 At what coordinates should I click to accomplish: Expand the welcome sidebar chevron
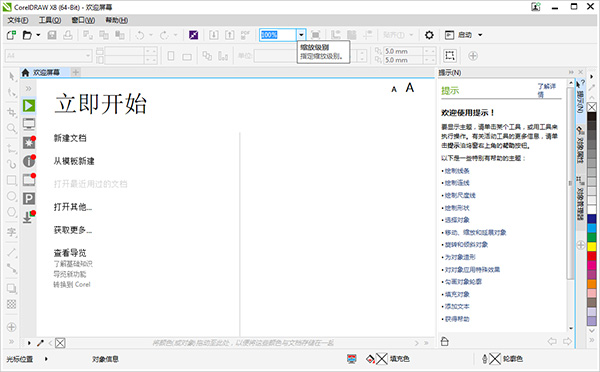tap(28, 88)
